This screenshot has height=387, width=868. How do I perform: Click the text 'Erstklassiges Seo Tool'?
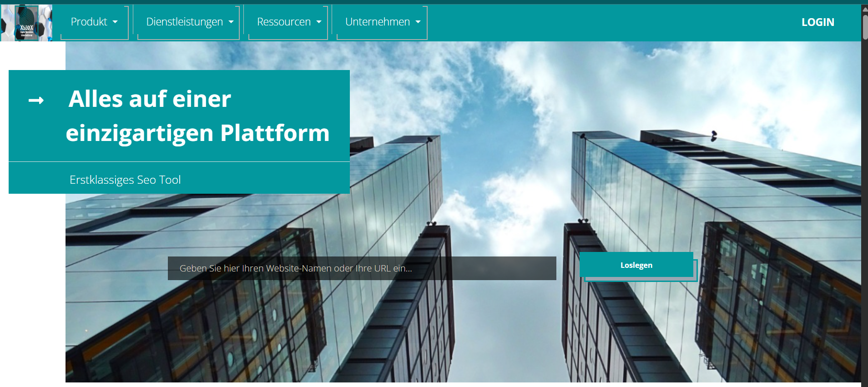125,180
